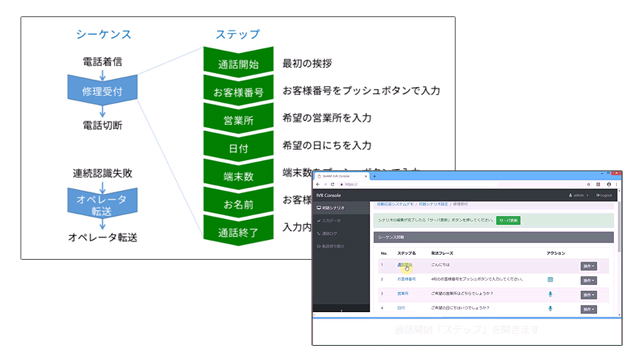
Task: Open the 操作 dropdown for row 1
Action: click(x=588, y=266)
